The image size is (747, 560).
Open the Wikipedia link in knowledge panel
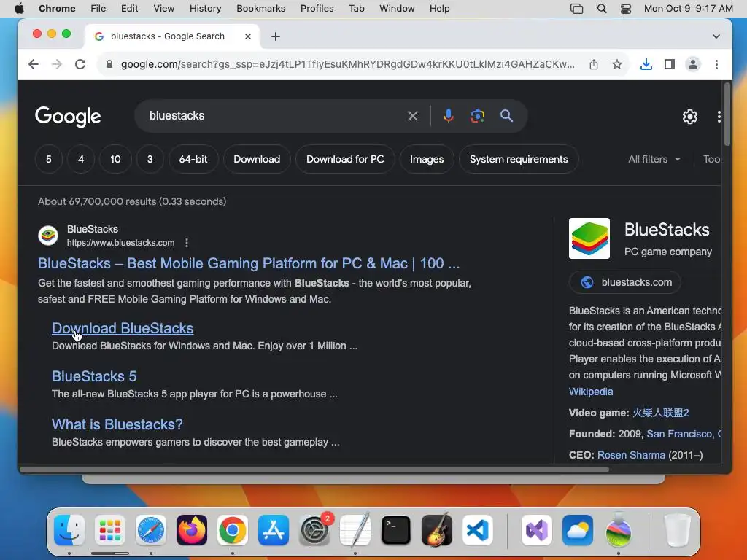(x=591, y=392)
